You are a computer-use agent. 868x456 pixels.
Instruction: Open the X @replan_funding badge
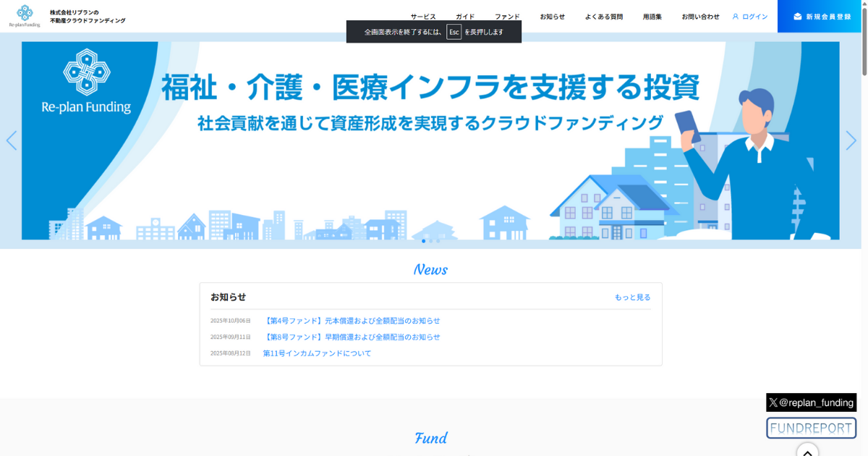pyautogui.click(x=811, y=402)
